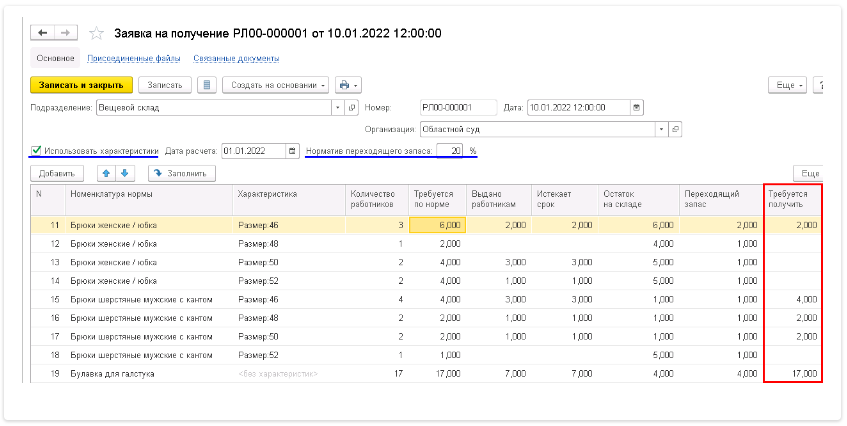Image resolution: width=847 pixels, height=426 pixels.
Task: Move row down with the down arrow
Action: pos(124,173)
